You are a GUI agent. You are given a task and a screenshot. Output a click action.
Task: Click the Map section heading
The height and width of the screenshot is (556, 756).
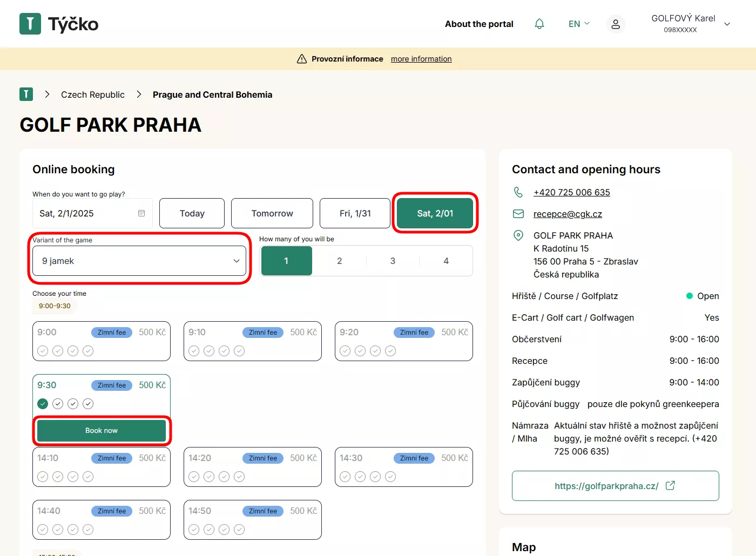(524, 547)
